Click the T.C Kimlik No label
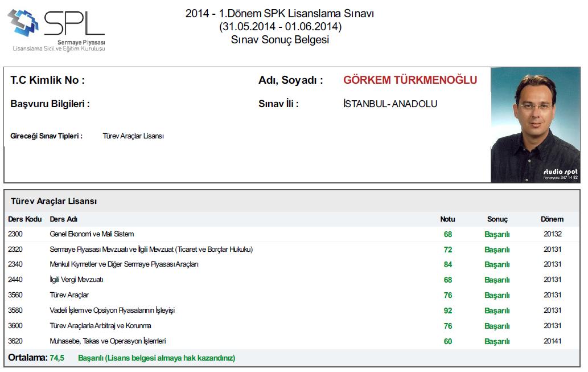 48,80
